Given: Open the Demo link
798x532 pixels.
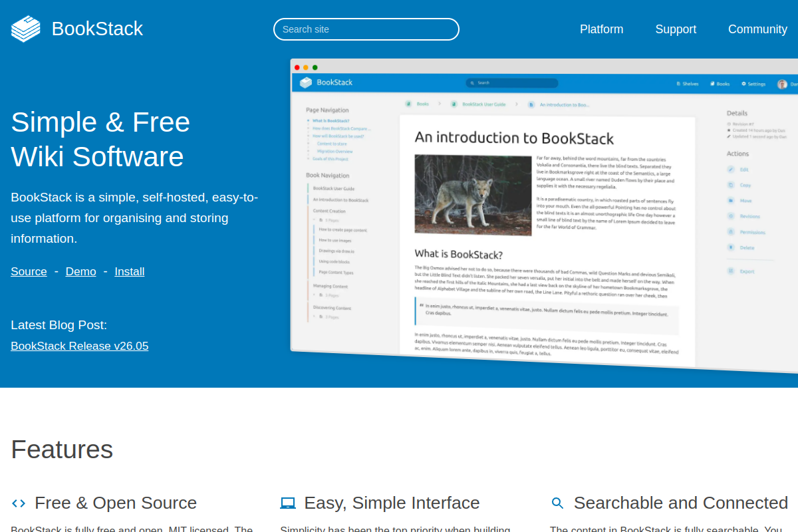Looking at the screenshot, I should (x=80, y=271).
